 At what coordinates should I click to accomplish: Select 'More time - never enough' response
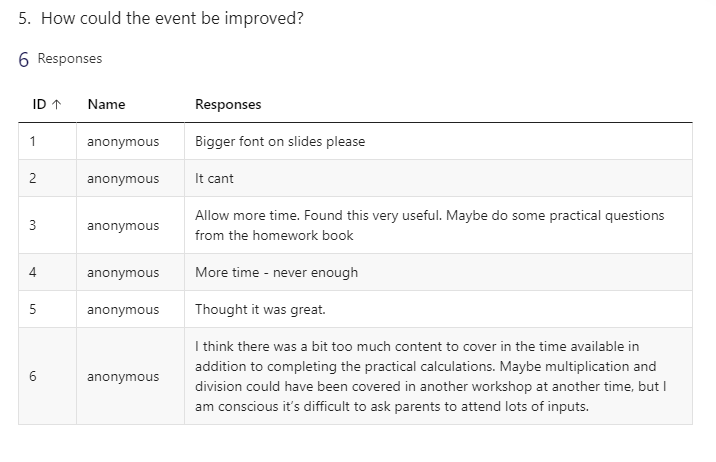coord(276,273)
